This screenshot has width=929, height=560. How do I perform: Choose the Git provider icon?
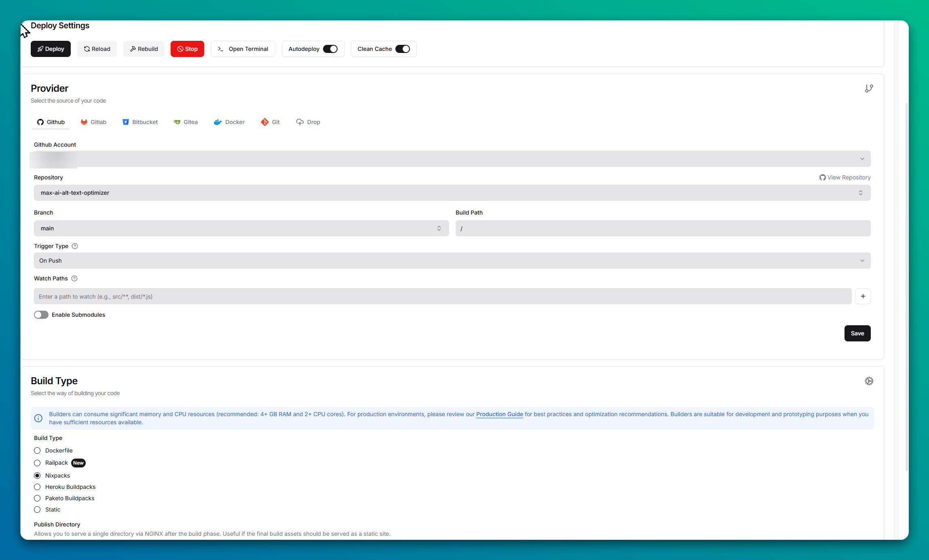click(x=264, y=122)
